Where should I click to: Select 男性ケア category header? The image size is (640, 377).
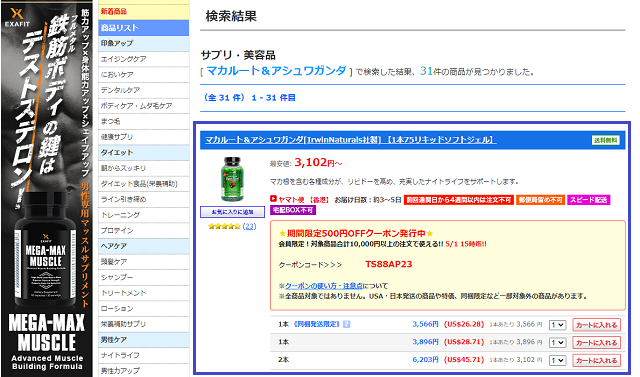tap(143, 340)
